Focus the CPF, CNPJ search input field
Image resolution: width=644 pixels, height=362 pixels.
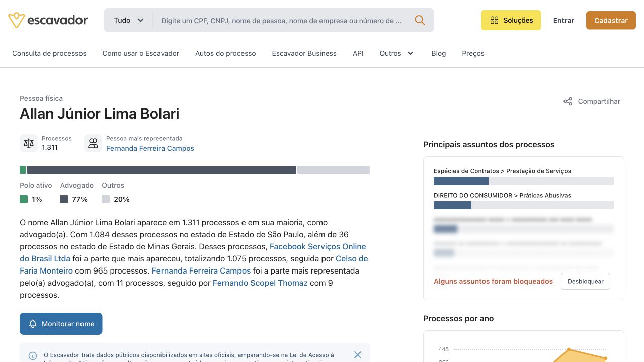tap(282, 21)
